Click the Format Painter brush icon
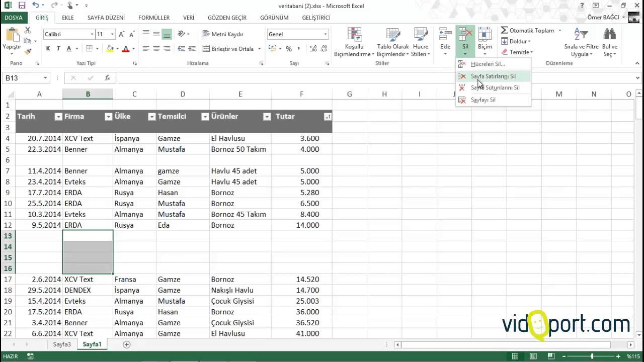Screen dimensions: 644x362 (x=28, y=51)
